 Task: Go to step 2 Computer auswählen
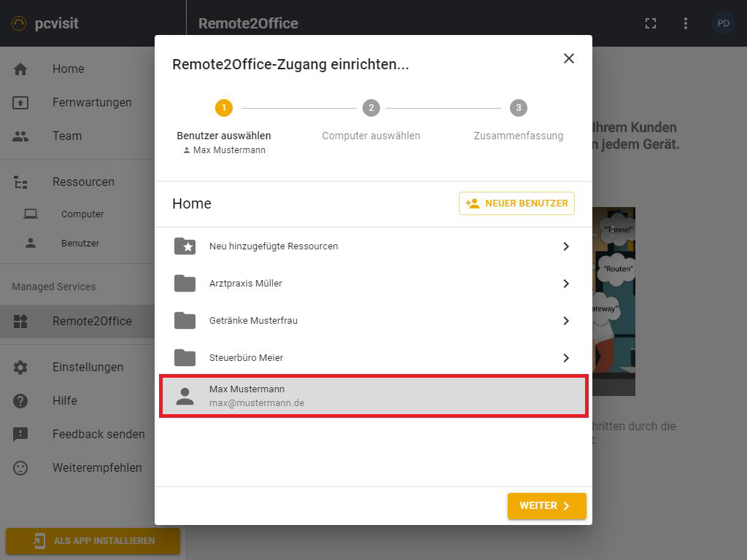[371, 109]
